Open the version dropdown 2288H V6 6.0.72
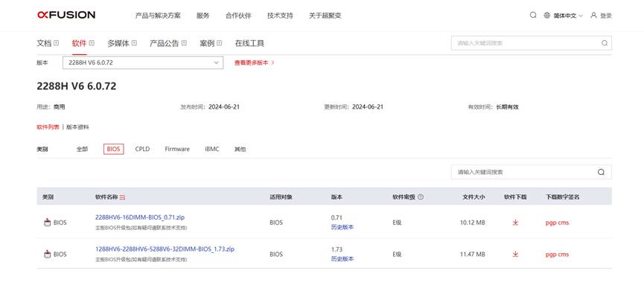 (x=143, y=63)
